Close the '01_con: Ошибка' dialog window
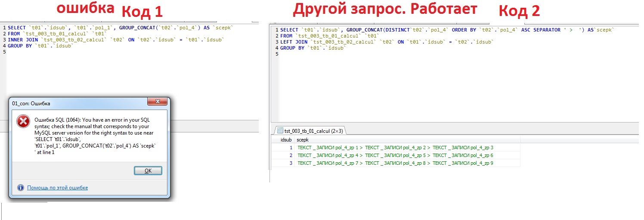 pyautogui.click(x=157, y=103)
